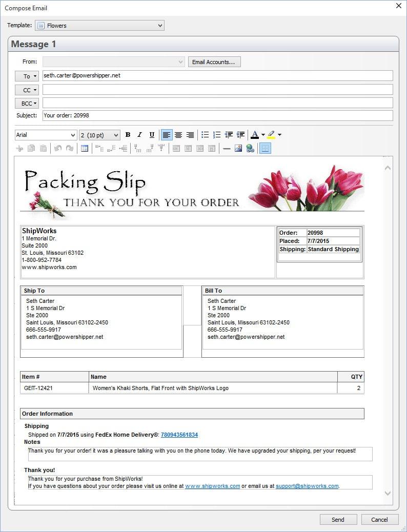This screenshot has height=532, width=407.
Task: Open the To recipient dropdown button
Action: [27, 76]
